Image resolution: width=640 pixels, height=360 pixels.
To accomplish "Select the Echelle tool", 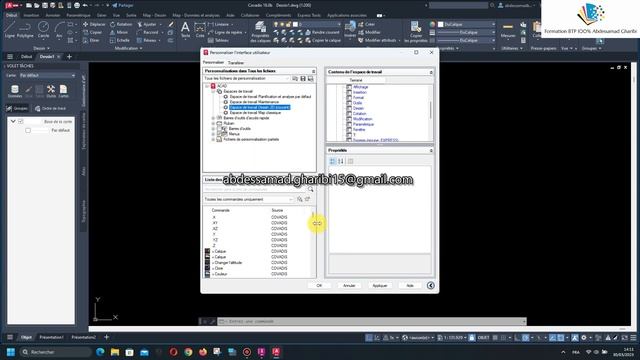I will click(120, 40).
